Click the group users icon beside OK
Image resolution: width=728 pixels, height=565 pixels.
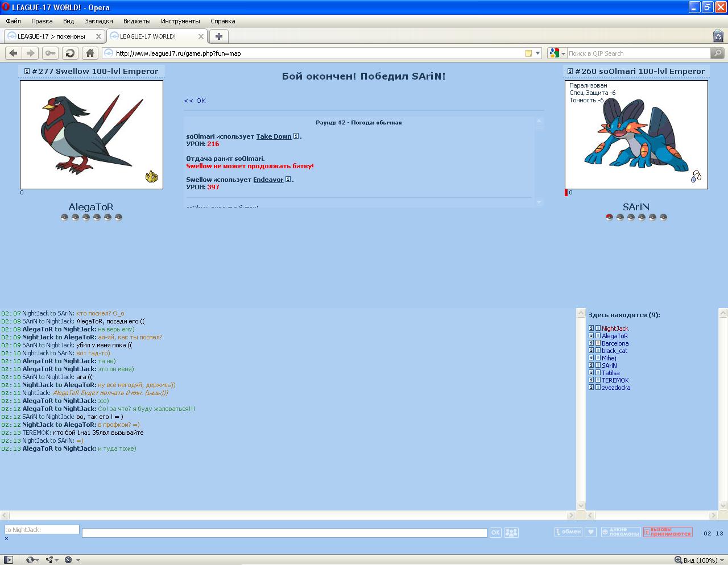point(511,533)
